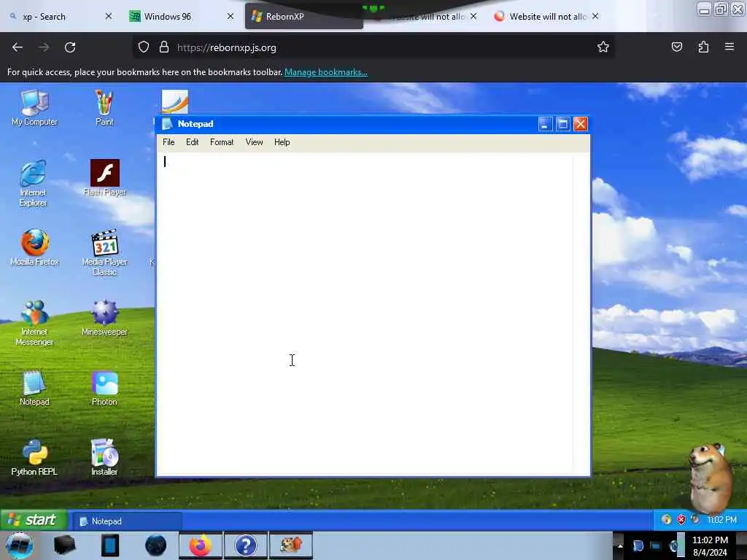747x560 pixels.
Task: Open Notepad's View menu
Action: [x=254, y=142]
